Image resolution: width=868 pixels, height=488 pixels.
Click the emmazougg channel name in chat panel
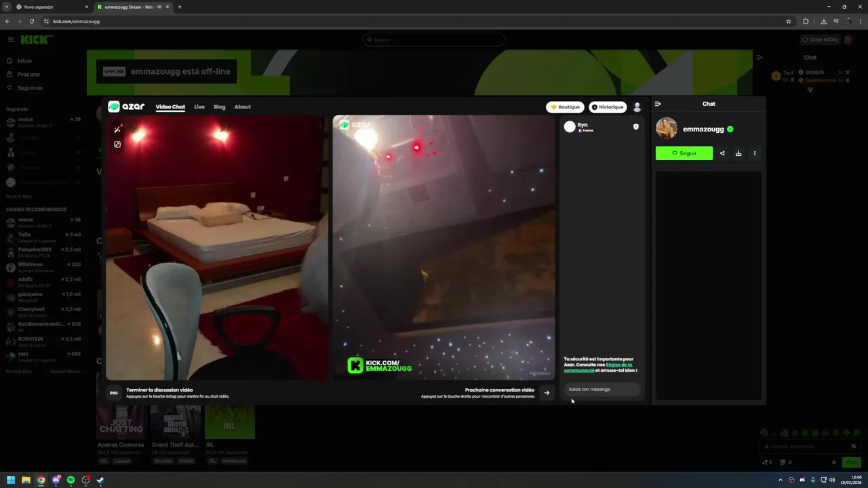[x=703, y=129]
